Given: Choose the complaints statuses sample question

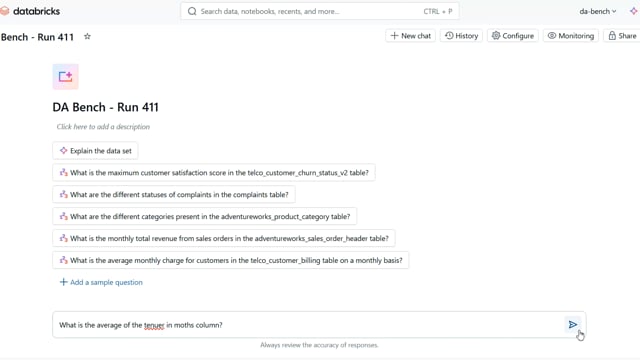Looking at the screenshot, I should [x=174, y=195].
